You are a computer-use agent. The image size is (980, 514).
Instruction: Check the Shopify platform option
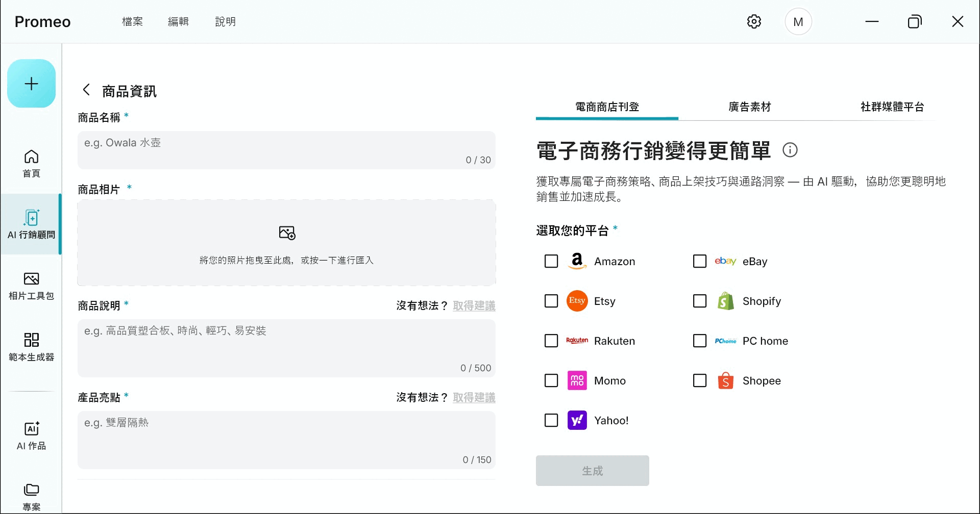point(699,301)
